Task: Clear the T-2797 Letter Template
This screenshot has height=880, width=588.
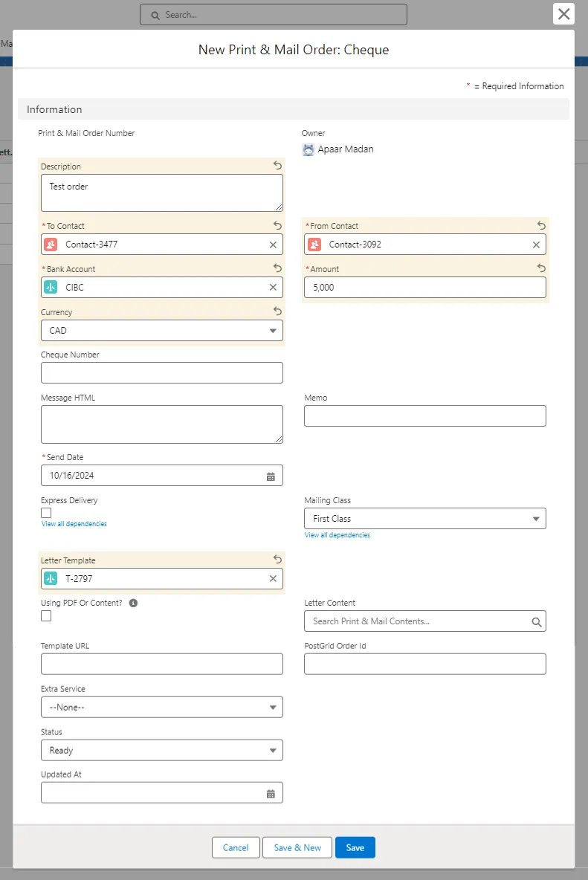Action: click(273, 579)
